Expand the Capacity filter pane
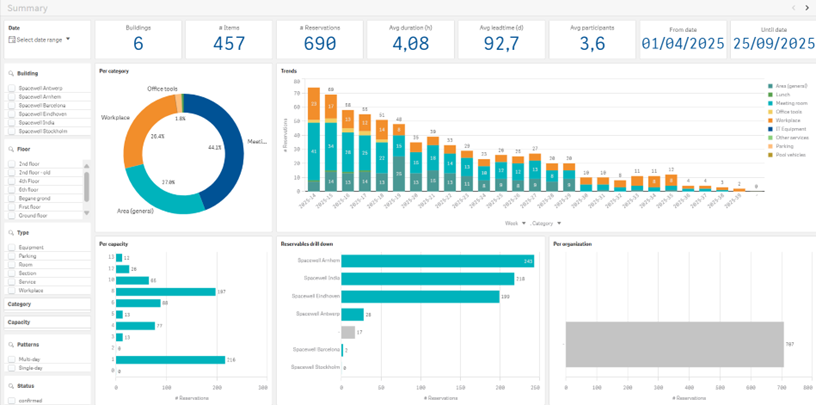 [x=47, y=322]
